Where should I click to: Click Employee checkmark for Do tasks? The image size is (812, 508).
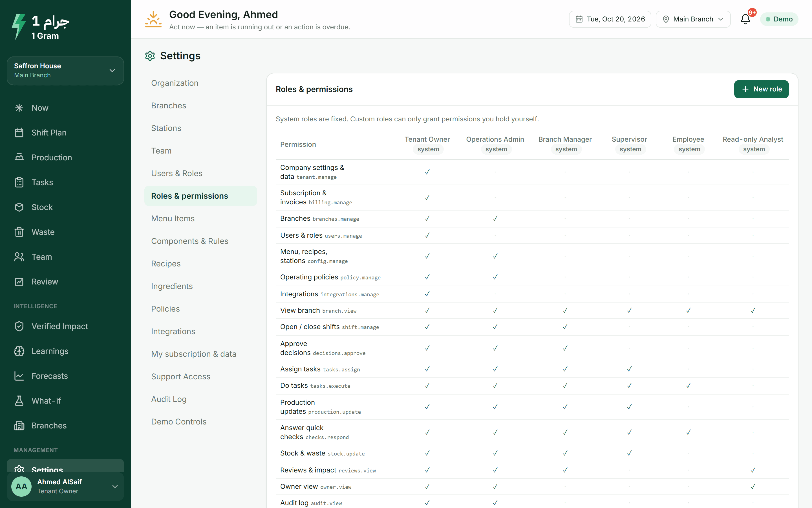coord(688,385)
